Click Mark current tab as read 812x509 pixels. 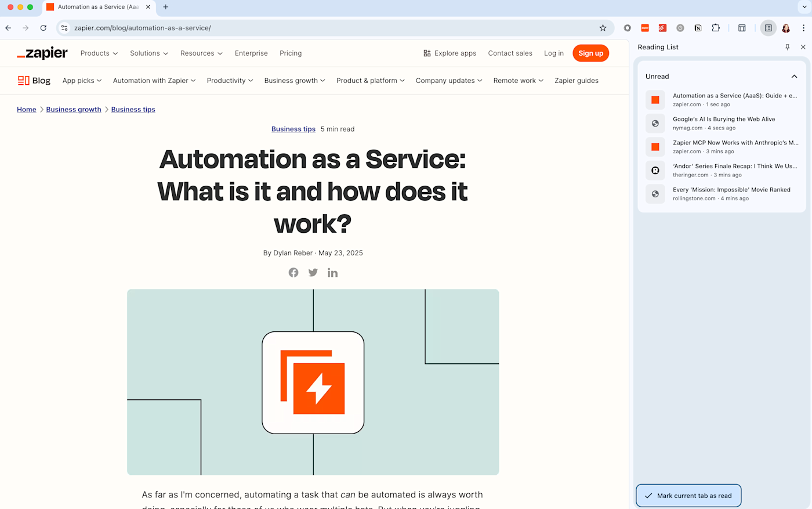click(x=688, y=496)
